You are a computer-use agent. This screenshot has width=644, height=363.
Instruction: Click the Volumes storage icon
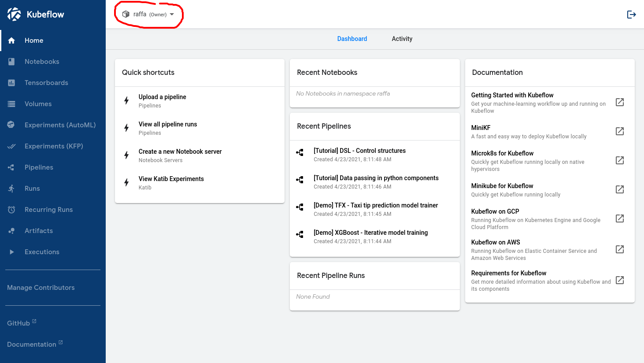click(11, 104)
